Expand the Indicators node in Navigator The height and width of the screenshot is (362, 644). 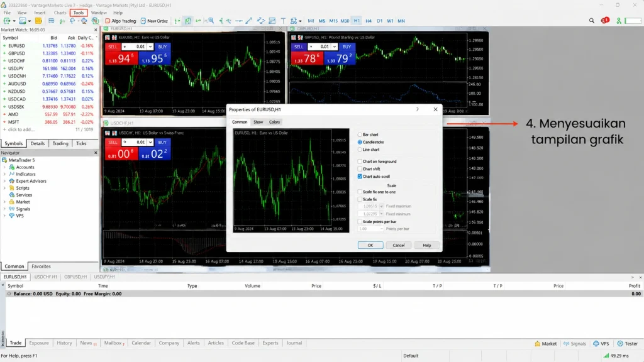[4, 174]
